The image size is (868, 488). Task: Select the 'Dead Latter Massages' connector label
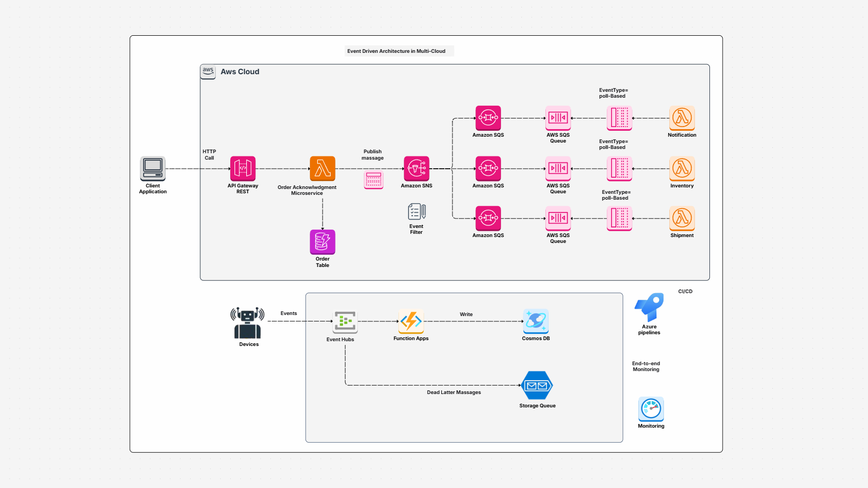[x=454, y=392]
